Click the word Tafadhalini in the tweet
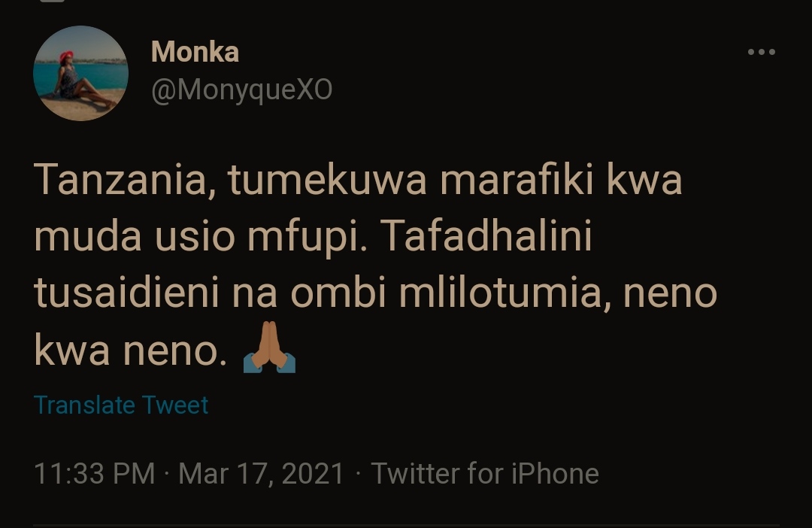812x528 pixels. tap(487, 238)
